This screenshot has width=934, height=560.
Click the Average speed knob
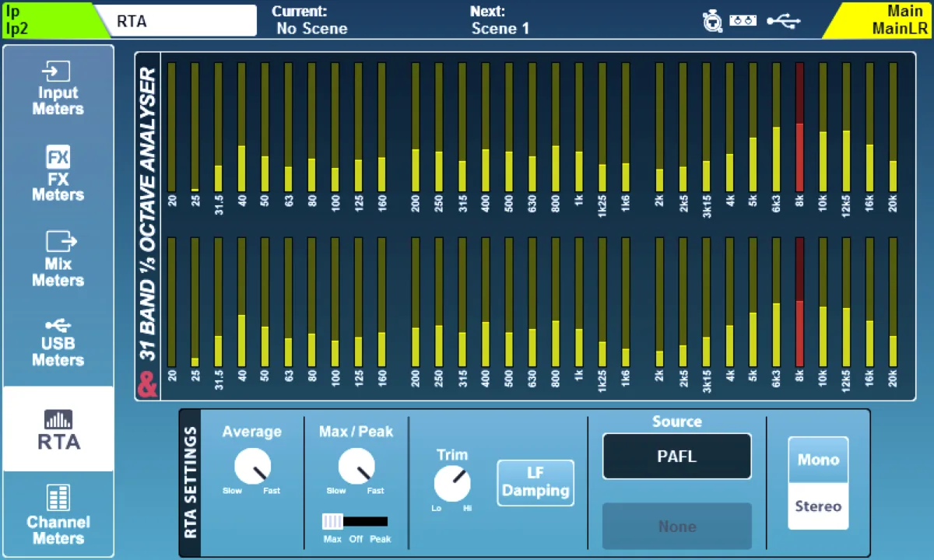pyautogui.click(x=252, y=466)
